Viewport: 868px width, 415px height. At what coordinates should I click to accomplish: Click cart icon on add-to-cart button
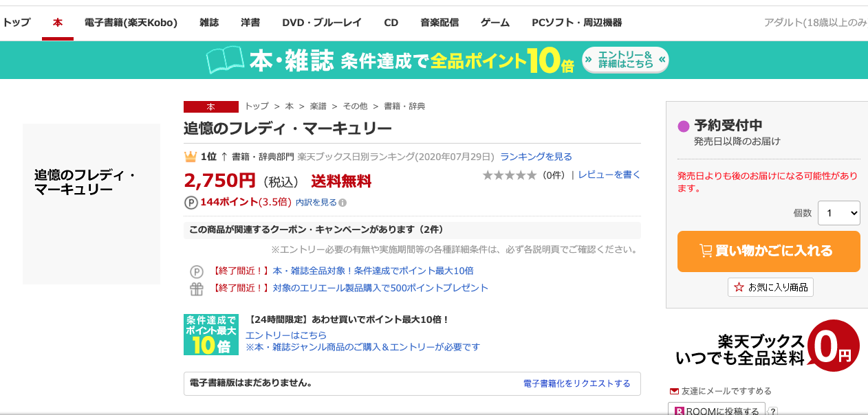[706, 251]
